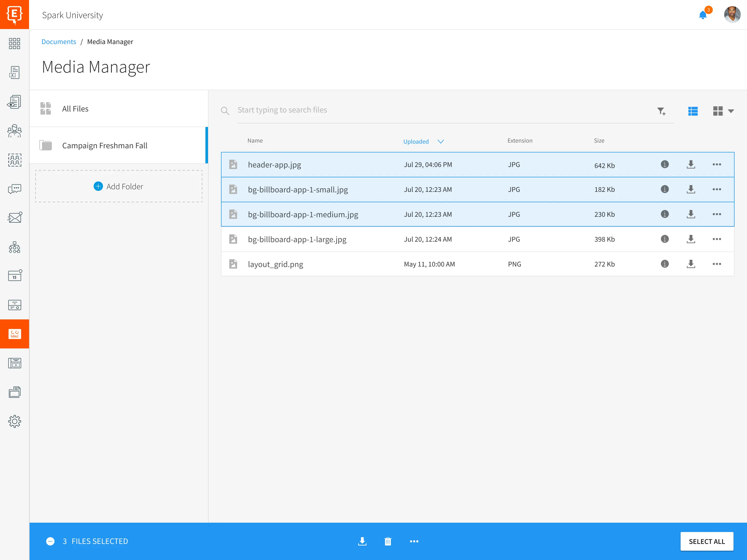Sort by Extension column header

[520, 141]
